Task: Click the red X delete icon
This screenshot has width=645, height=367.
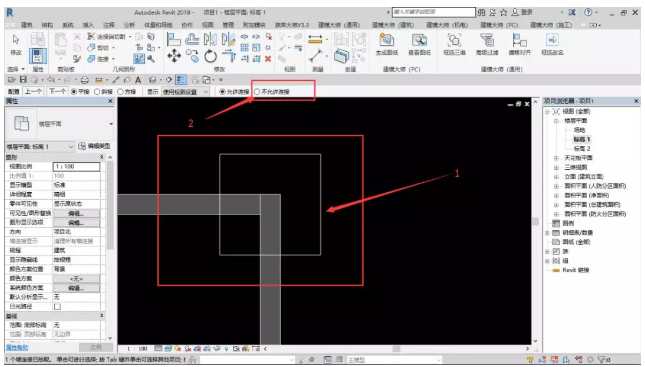Action: click(x=268, y=59)
